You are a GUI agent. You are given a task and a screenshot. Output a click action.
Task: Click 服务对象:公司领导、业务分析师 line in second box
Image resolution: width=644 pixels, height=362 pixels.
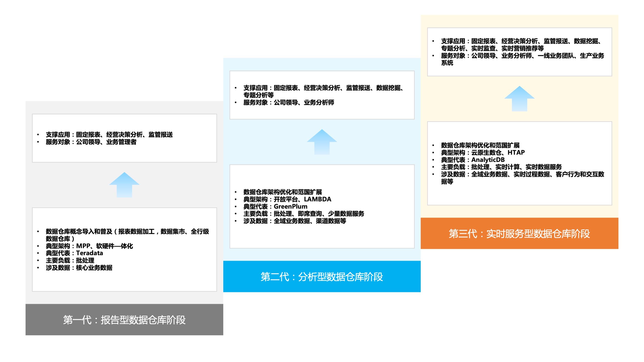pos(288,102)
